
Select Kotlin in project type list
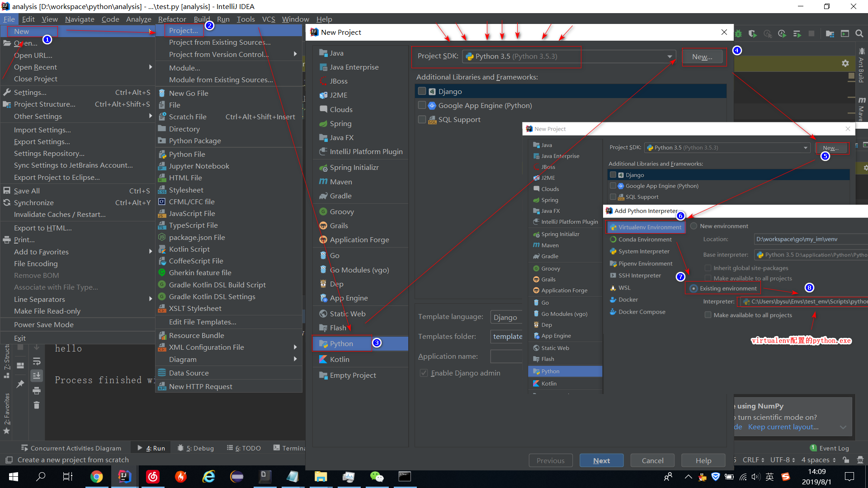coord(340,359)
